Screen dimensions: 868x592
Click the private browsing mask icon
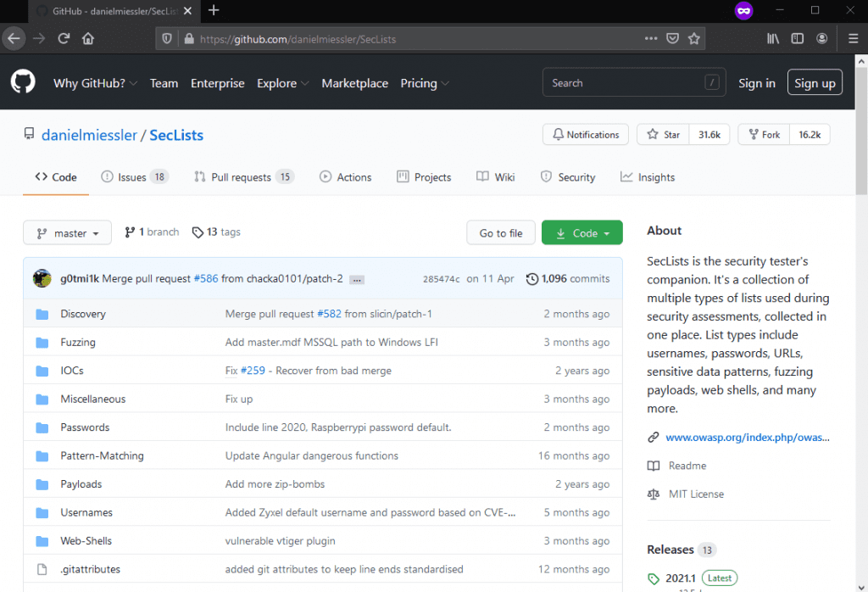pos(743,10)
